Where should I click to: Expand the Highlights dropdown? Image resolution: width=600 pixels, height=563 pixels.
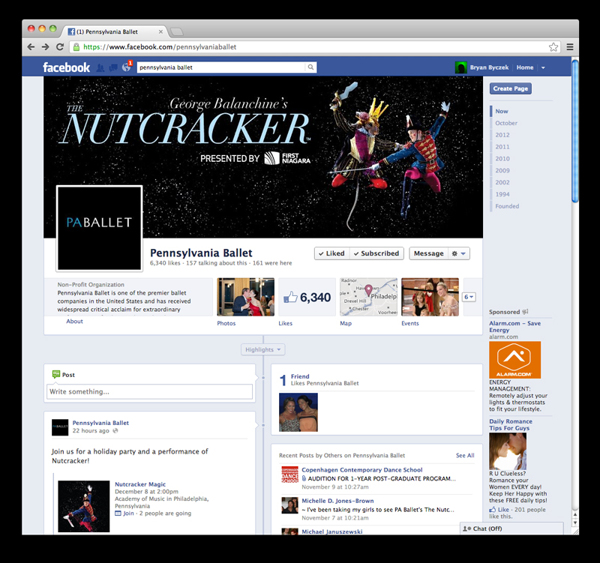pyautogui.click(x=263, y=349)
